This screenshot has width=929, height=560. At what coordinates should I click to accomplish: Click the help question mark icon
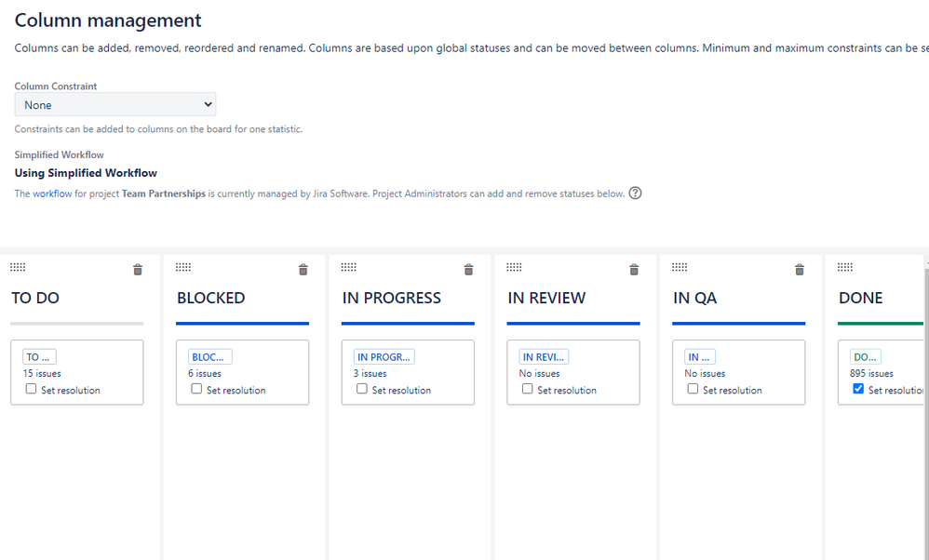[x=635, y=193]
